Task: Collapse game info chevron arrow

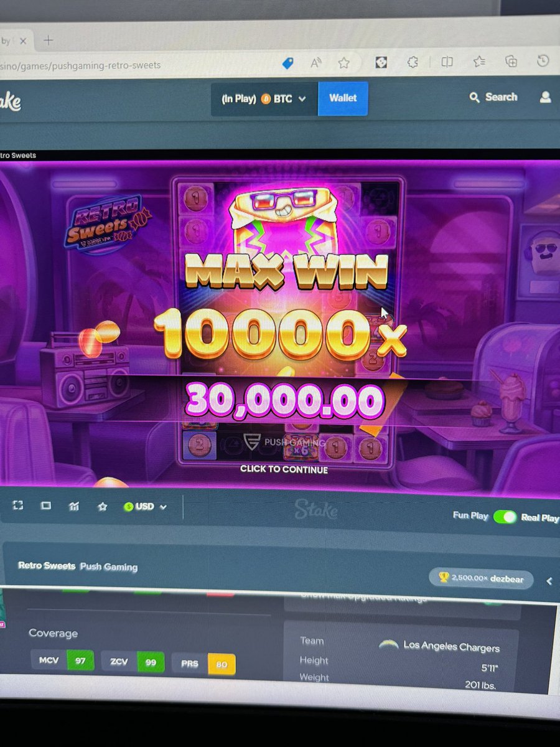Action: (x=549, y=581)
